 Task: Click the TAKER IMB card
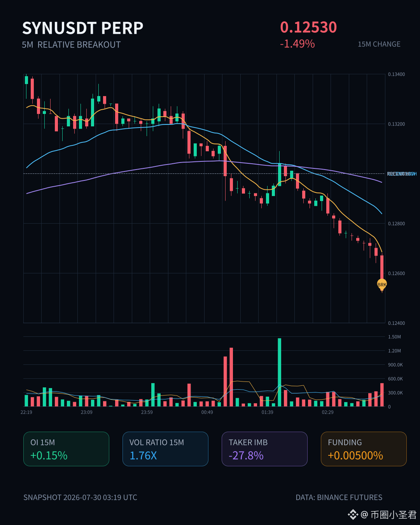pos(264,449)
